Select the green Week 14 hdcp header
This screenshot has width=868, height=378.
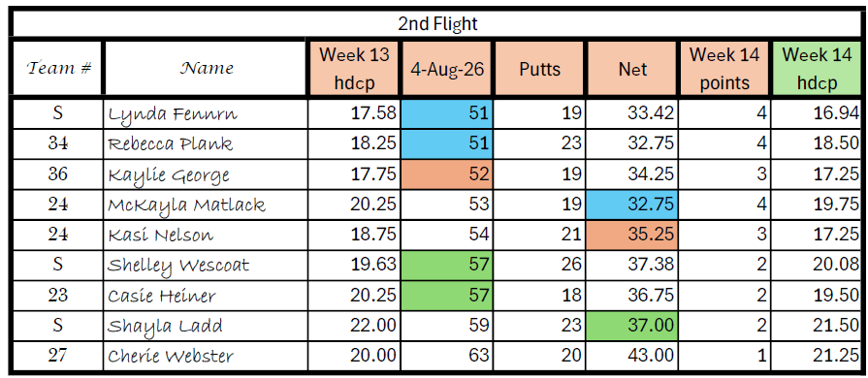click(817, 69)
